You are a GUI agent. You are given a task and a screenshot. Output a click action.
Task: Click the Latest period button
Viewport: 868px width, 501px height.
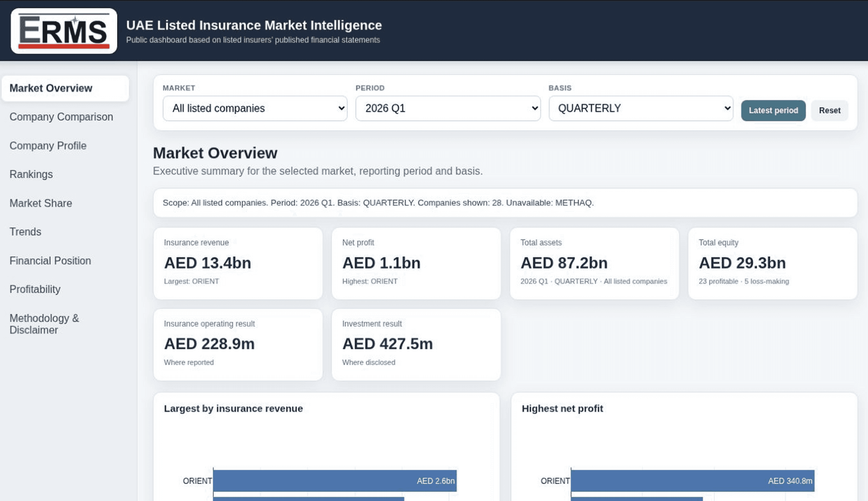tap(773, 111)
